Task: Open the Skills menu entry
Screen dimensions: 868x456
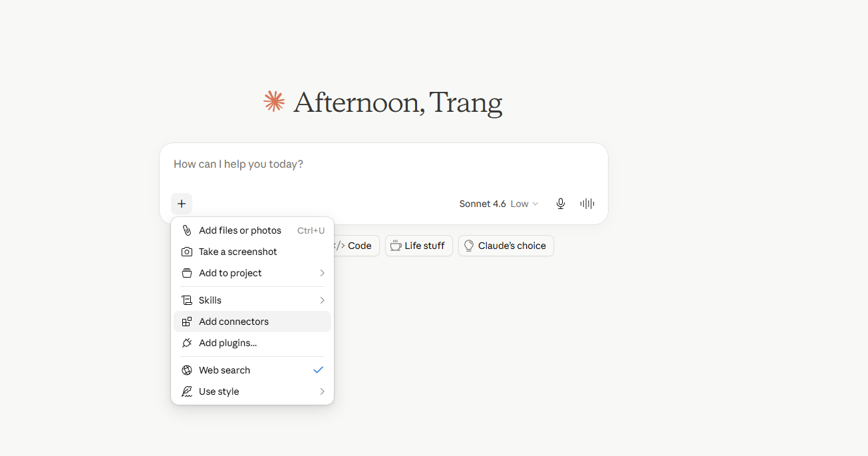Action: coord(253,300)
